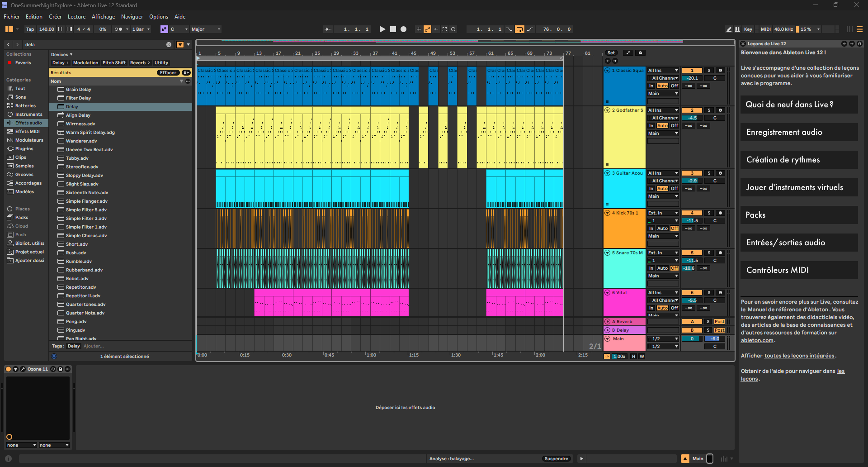This screenshot has width=868, height=467.
Task: Open quantization 1 Bar dropdown
Action: (141, 29)
